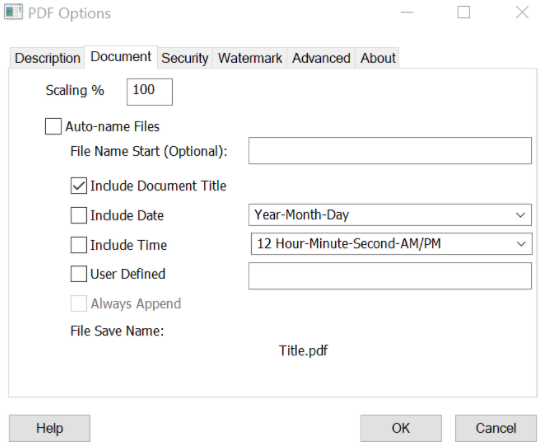
Task: Toggle the Always Append checkbox
Action: click(79, 304)
